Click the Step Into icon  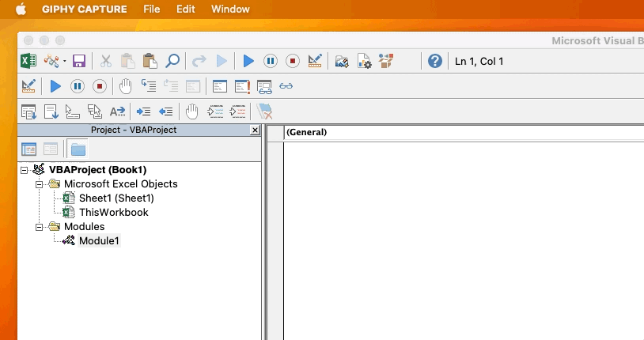click(x=149, y=86)
